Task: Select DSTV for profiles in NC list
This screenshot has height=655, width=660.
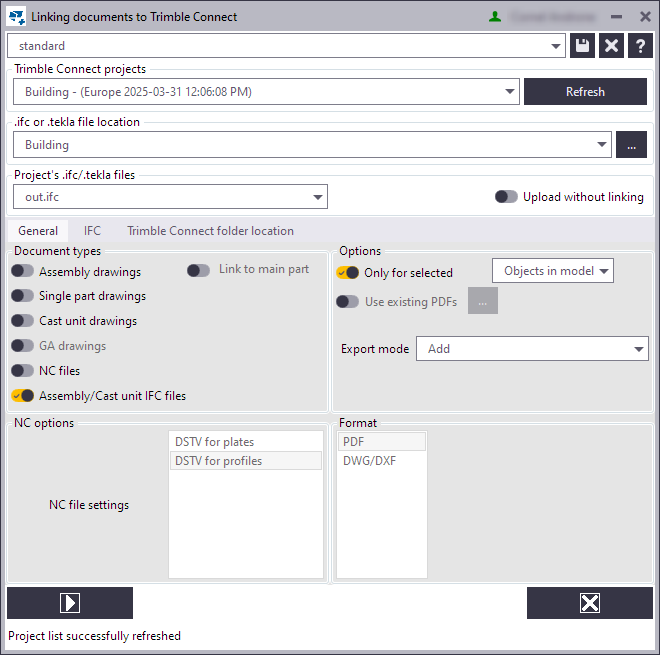Action: pyautogui.click(x=246, y=461)
